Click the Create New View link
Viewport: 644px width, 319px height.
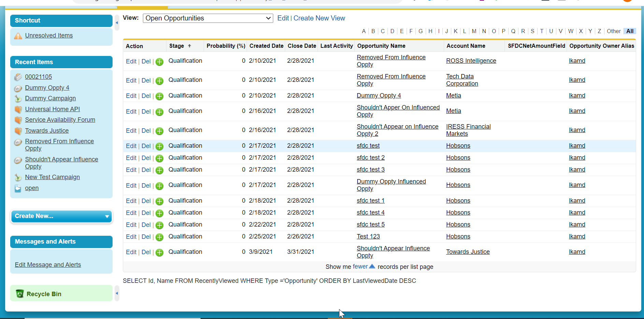pos(319,18)
